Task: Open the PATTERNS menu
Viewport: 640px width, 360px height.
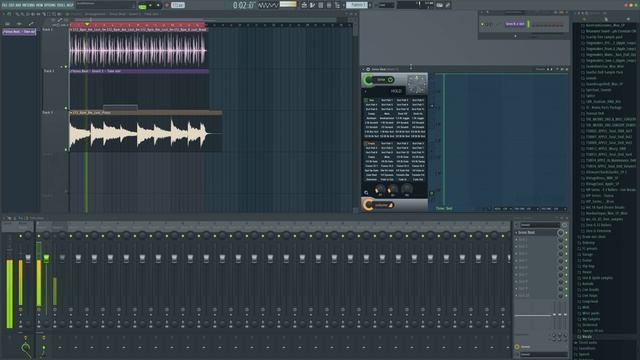Action: [29, 5]
